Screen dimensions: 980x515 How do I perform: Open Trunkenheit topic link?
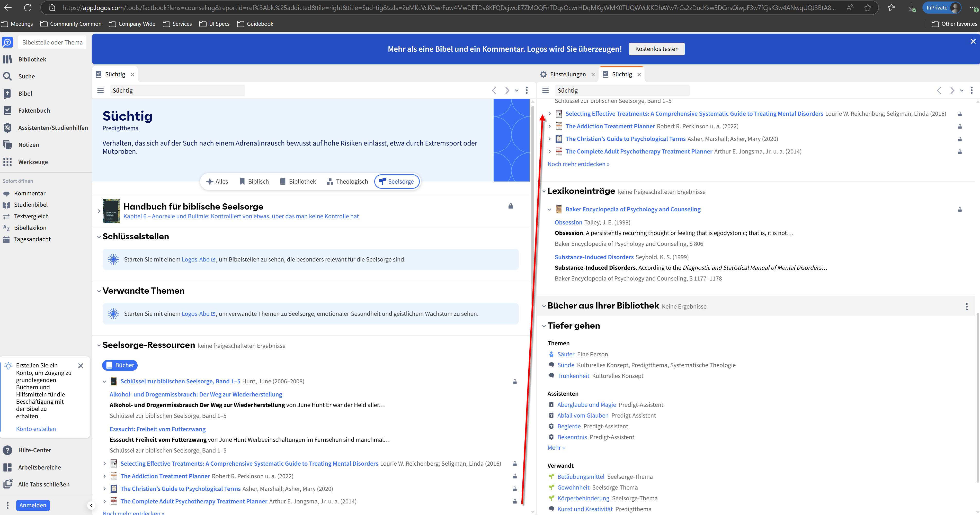(573, 376)
